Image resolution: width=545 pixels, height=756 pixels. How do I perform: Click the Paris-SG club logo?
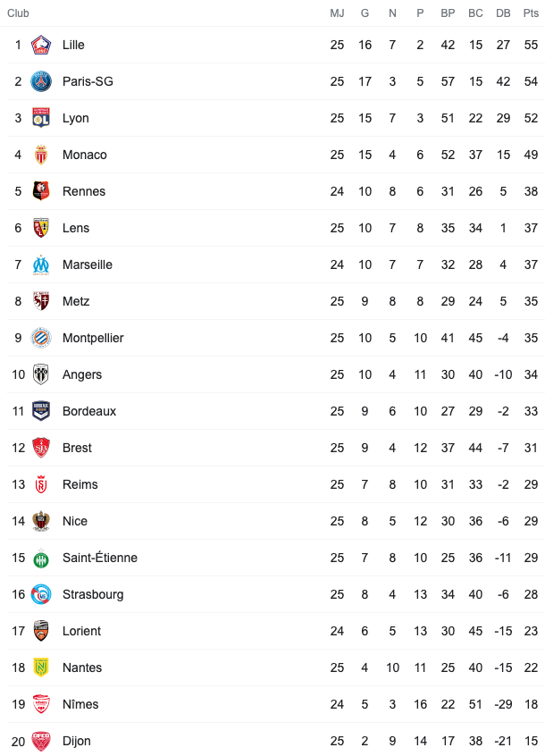point(41,81)
